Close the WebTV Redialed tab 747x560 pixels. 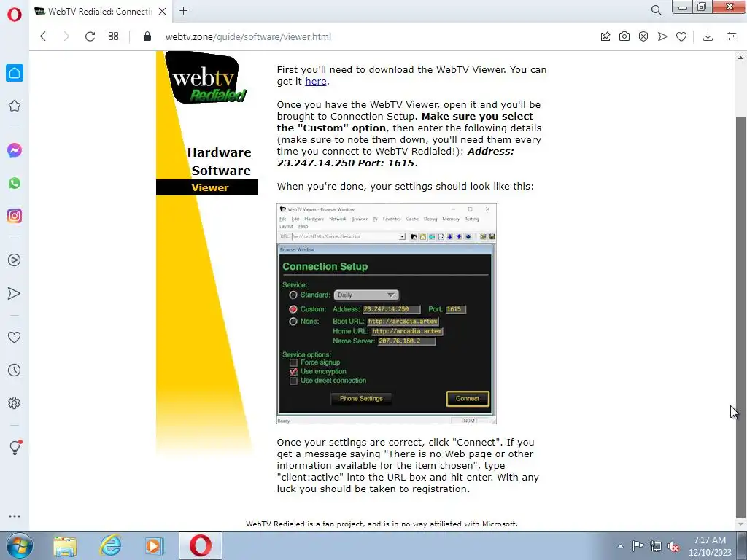pos(163,12)
